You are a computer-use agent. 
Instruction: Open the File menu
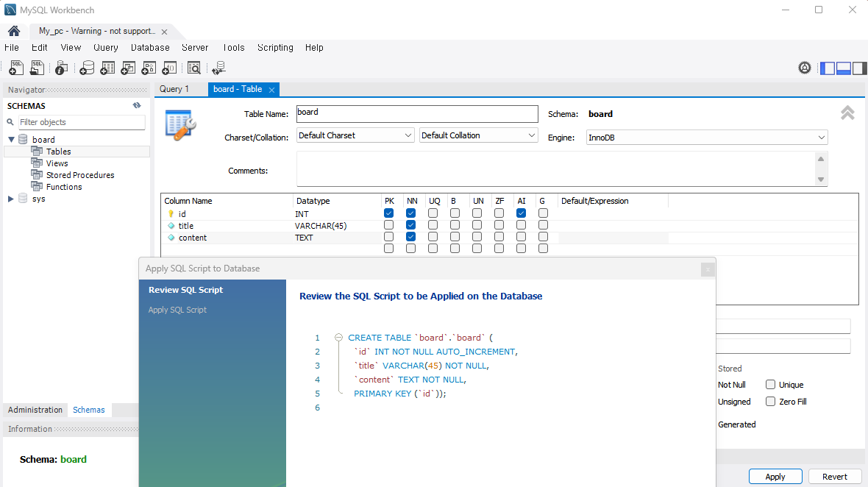coord(12,48)
